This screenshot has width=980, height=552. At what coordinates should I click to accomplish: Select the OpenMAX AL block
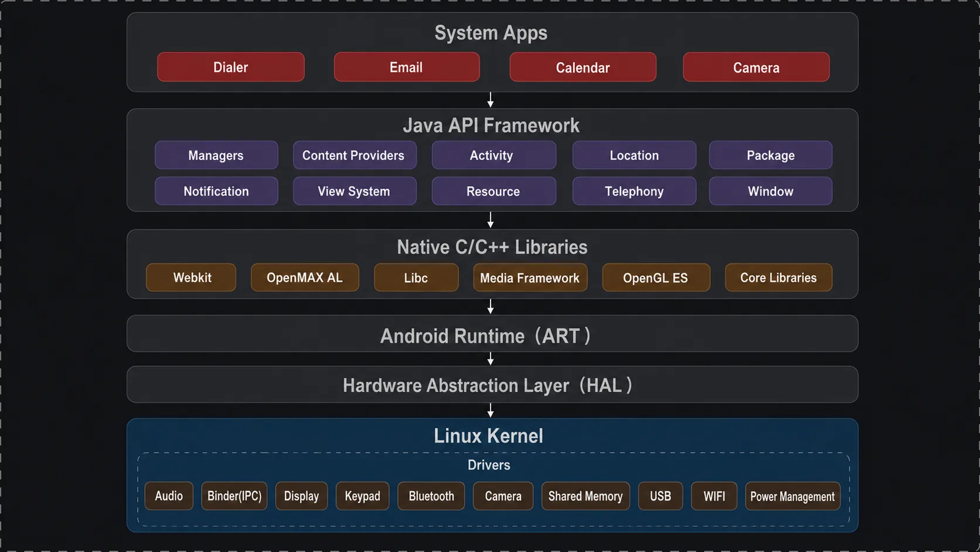tap(305, 277)
